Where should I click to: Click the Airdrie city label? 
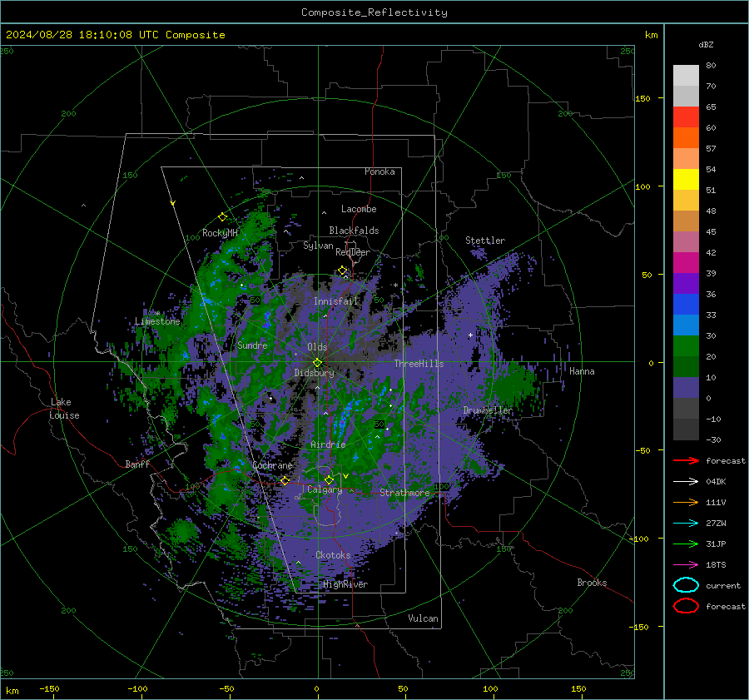tap(328, 444)
